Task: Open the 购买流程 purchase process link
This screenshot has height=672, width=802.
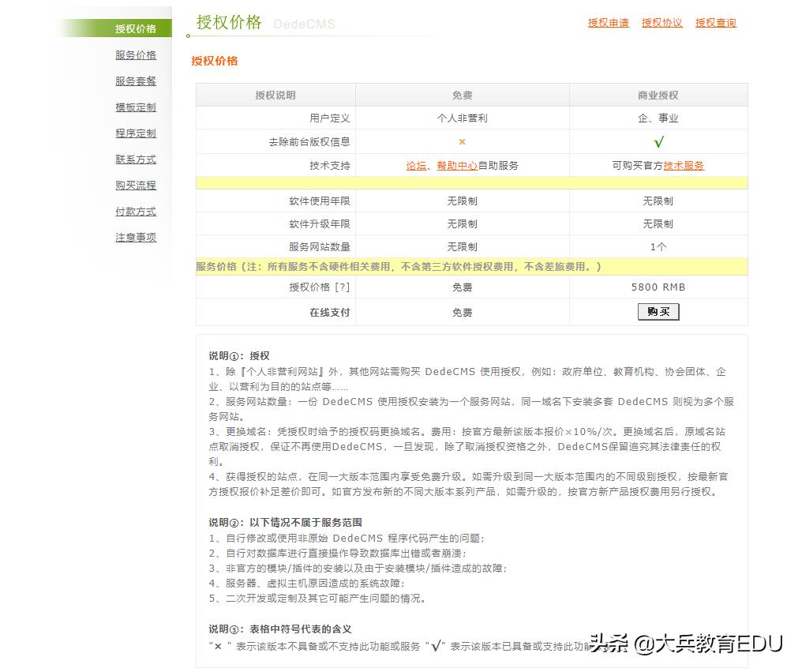Action: pyautogui.click(x=135, y=185)
